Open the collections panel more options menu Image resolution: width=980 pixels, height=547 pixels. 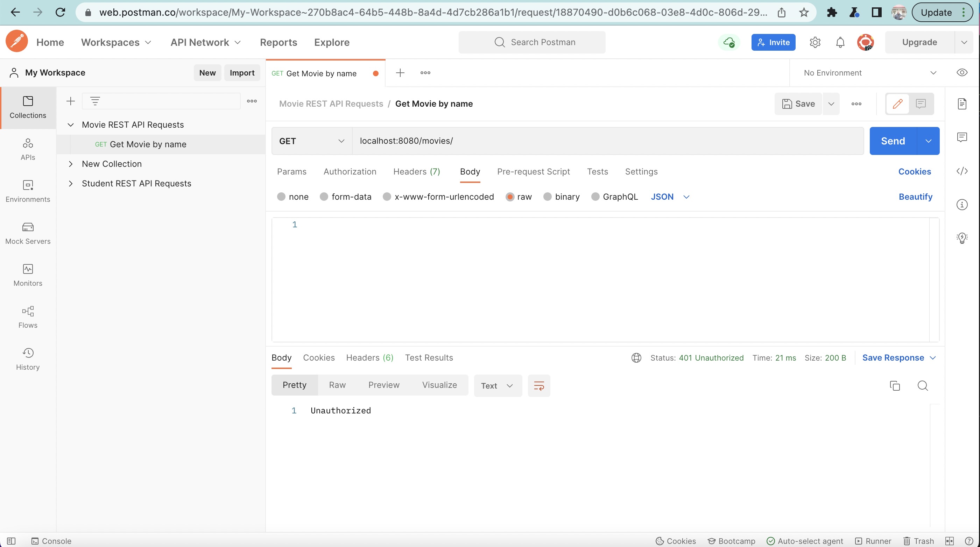click(252, 101)
